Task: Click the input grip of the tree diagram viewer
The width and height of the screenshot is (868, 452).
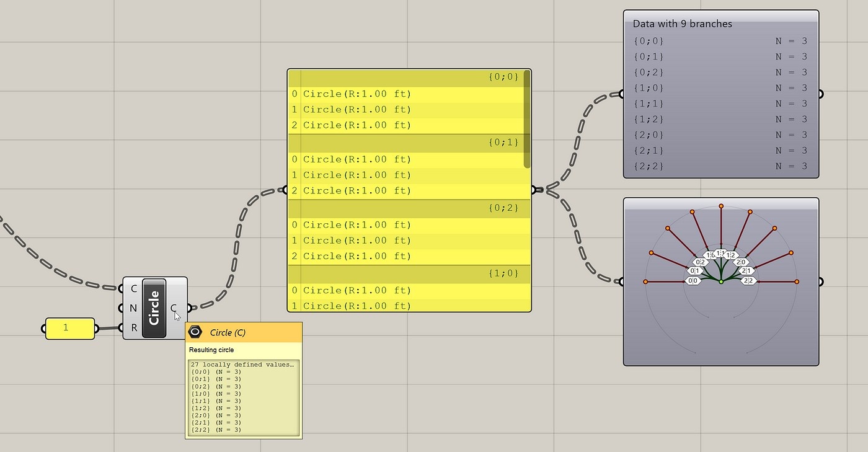Action: [x=621, y=281]
